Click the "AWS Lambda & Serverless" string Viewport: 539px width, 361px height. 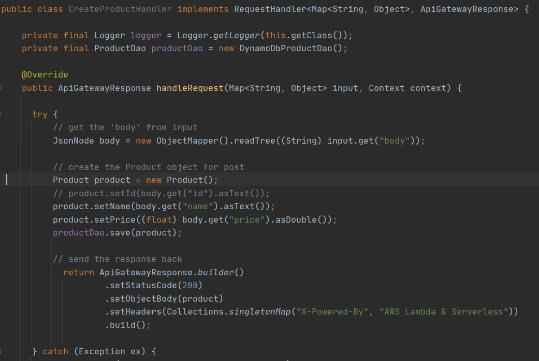pyautogui.click(x=443, y=312)
